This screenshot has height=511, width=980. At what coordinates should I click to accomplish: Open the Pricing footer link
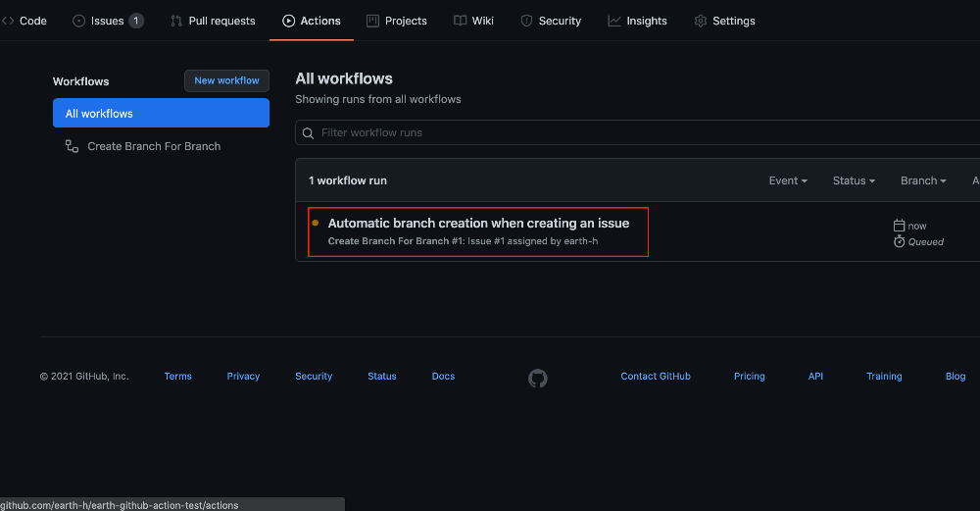pos(750,376)
